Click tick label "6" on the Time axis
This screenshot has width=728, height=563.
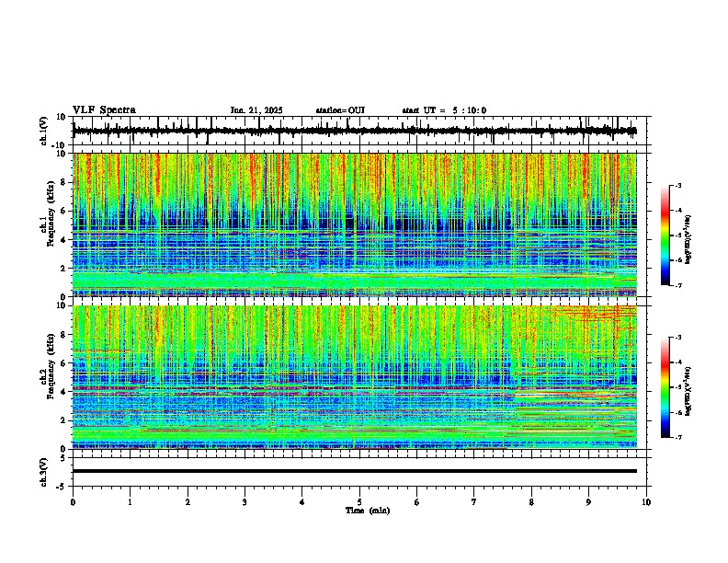417,502
